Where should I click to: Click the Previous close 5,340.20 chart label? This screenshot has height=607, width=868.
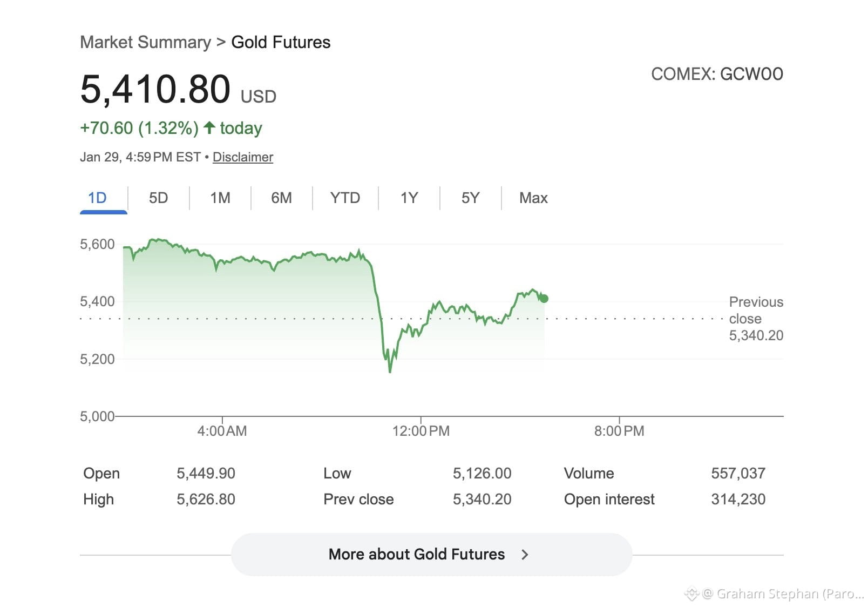coord(756,319)
